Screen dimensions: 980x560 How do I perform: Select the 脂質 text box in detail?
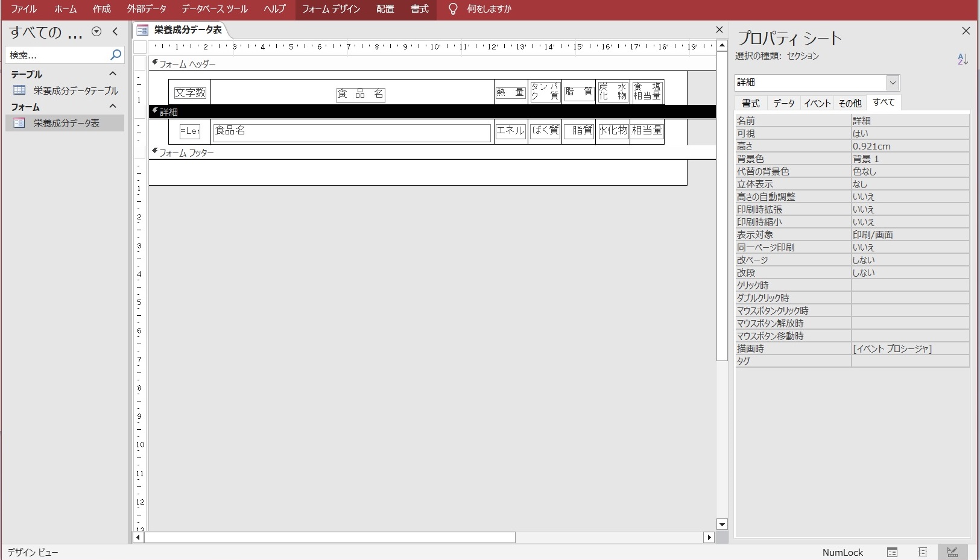pos(579,130)
